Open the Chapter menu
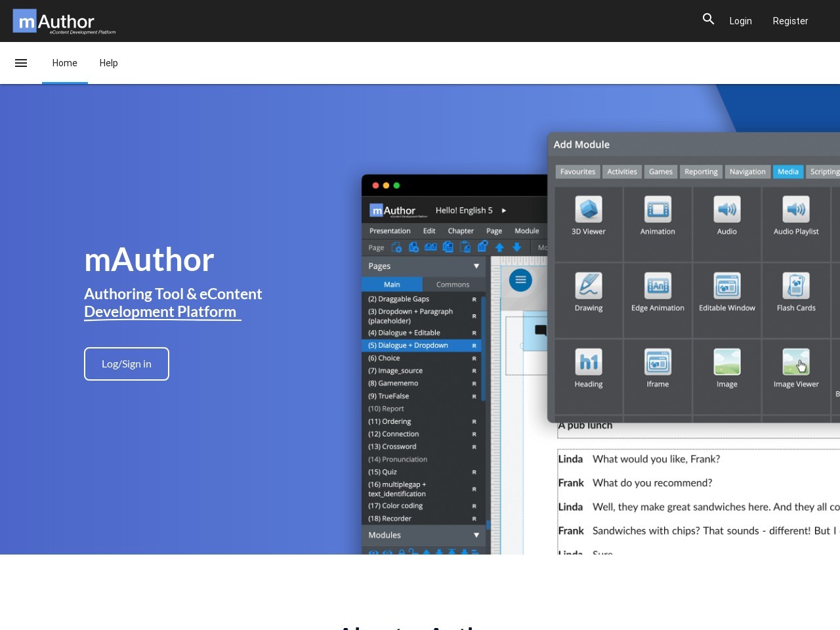Viewport: 840px width, 630px height. (x=461, y=231)
